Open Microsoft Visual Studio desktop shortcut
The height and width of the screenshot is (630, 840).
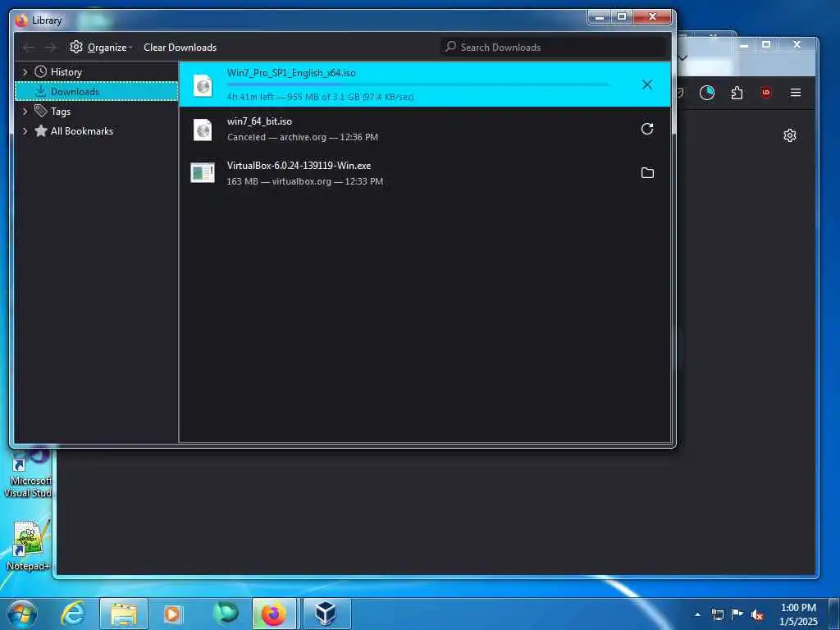tap(28, 472)
